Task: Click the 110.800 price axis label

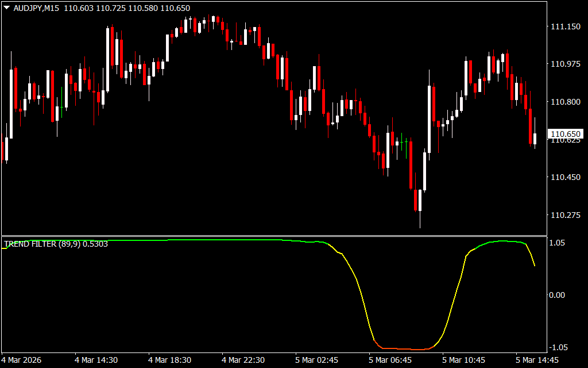Action: pyautogui.click(x=565, y=102)
